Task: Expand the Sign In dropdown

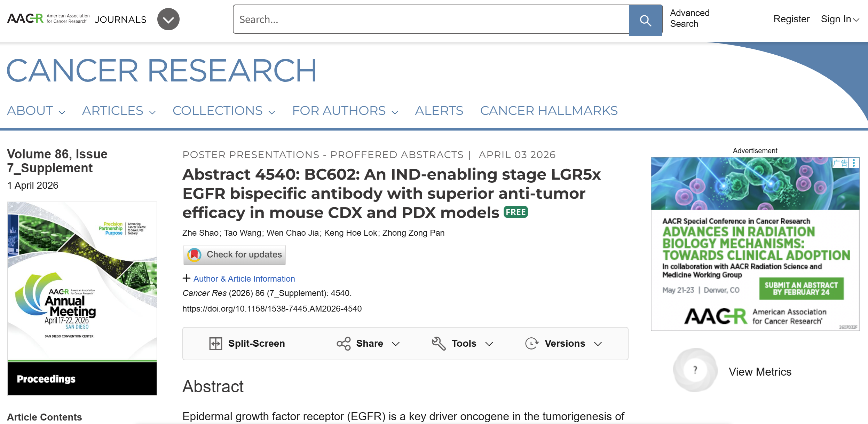Action: coord(840,19)
